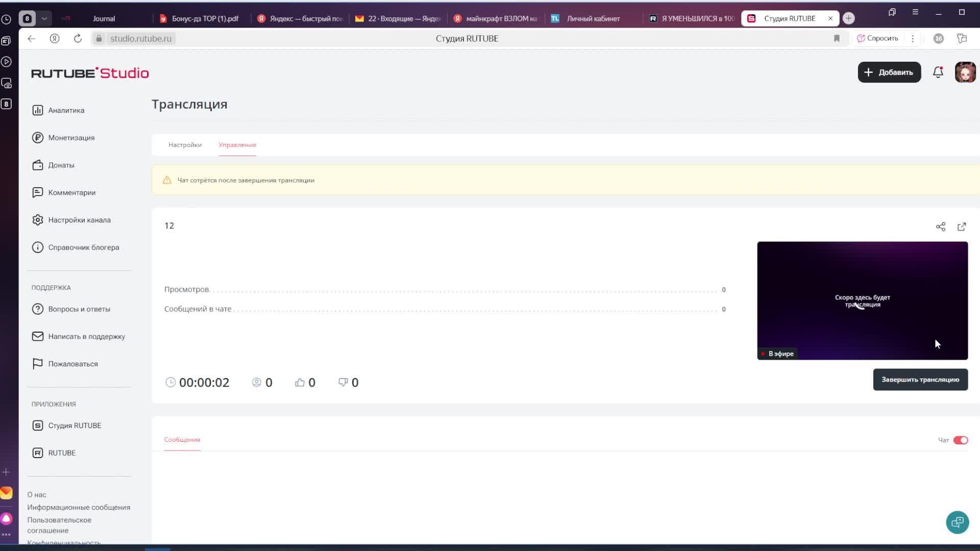Open the user avatar menu
Viewport: 980px width, 551px height.
point(965,72)
